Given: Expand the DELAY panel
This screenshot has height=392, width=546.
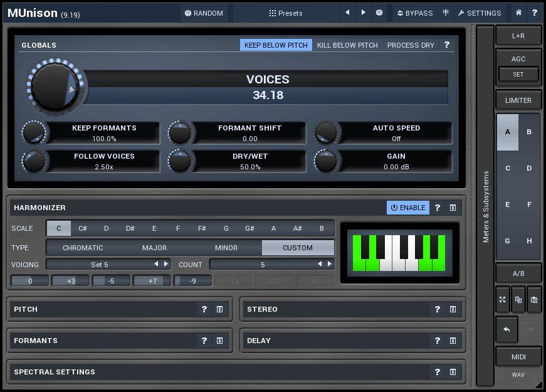Looking at the screenshot, I should (453, 341).
